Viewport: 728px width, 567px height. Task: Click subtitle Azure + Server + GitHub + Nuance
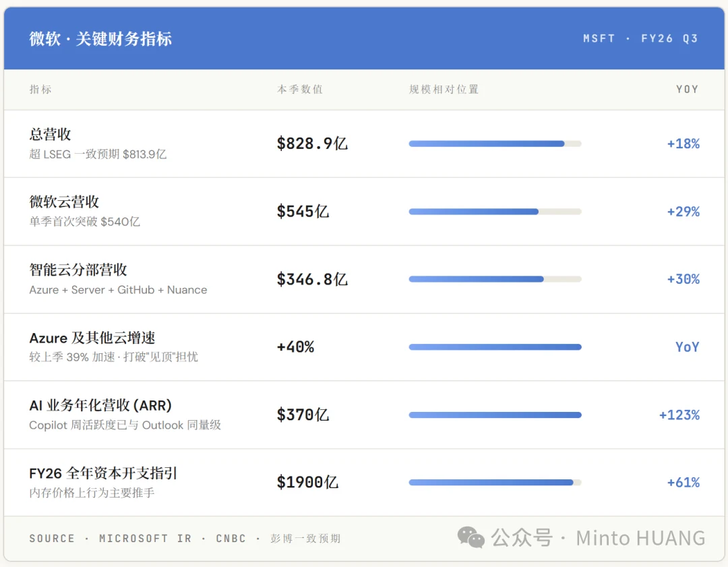click(119, 290)
